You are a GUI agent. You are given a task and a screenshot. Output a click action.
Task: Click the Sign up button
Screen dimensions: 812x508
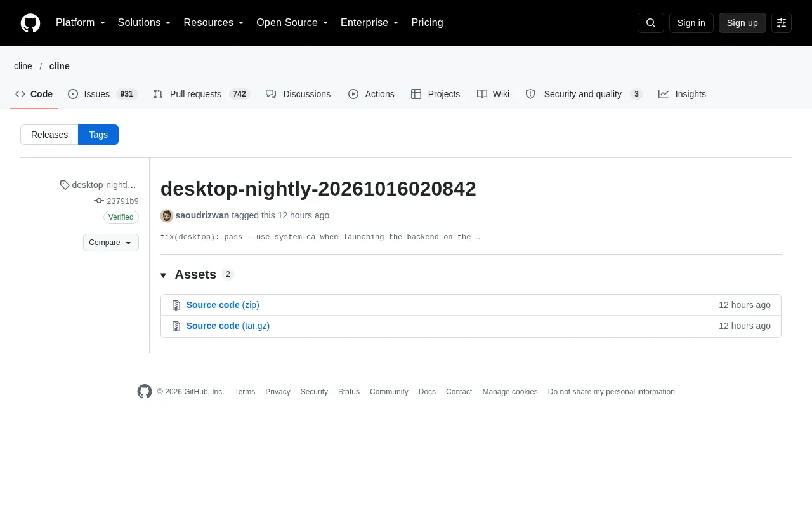click(742, 23)
